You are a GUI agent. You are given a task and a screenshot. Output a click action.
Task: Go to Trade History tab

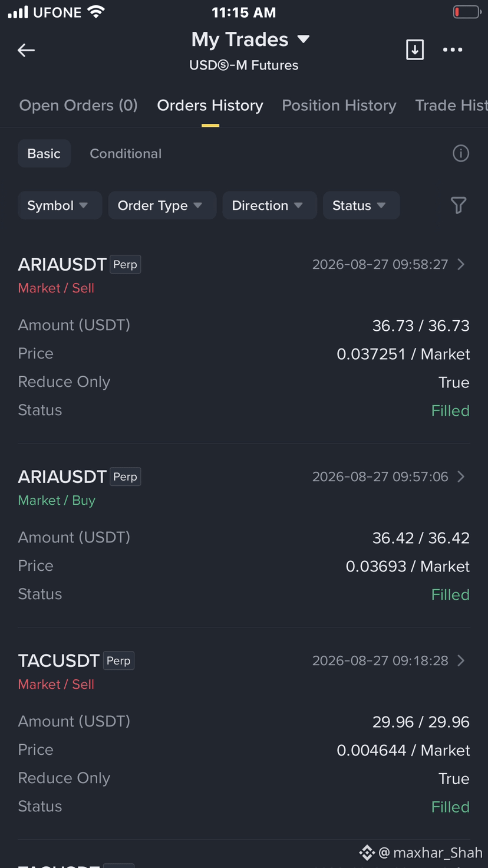click(x=451, y=106)
